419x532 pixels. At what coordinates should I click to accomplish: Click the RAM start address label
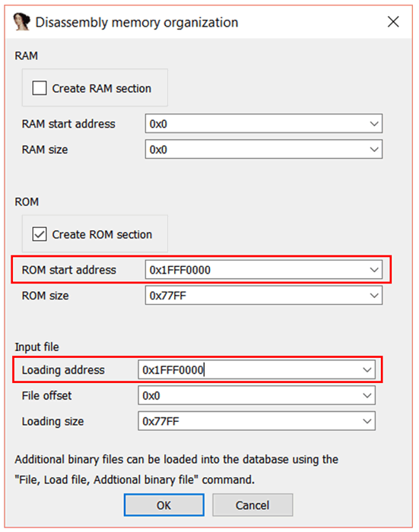[x=68, y=124]
